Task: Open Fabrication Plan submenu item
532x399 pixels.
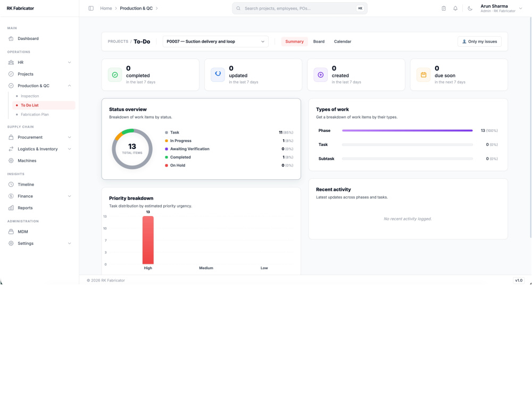Action: pos(35,114)
